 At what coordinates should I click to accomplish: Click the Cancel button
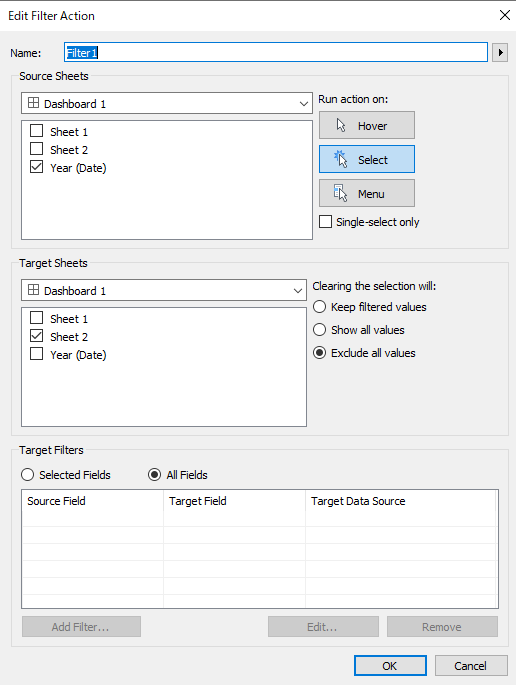coord(471,665)
